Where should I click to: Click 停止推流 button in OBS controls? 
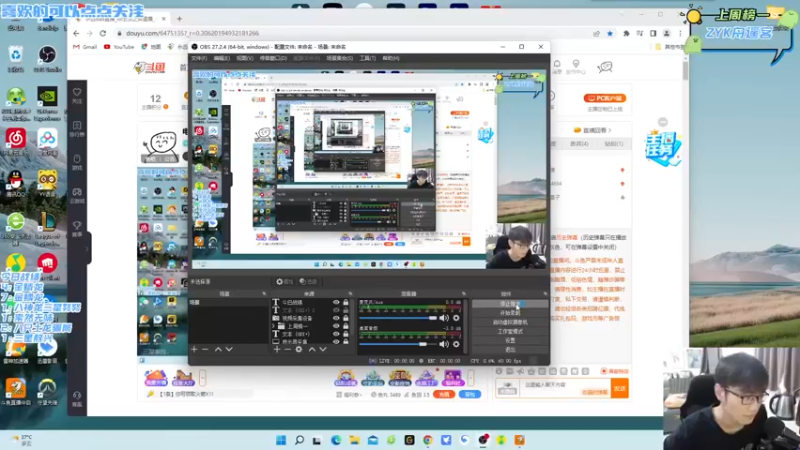click(510, 304)
